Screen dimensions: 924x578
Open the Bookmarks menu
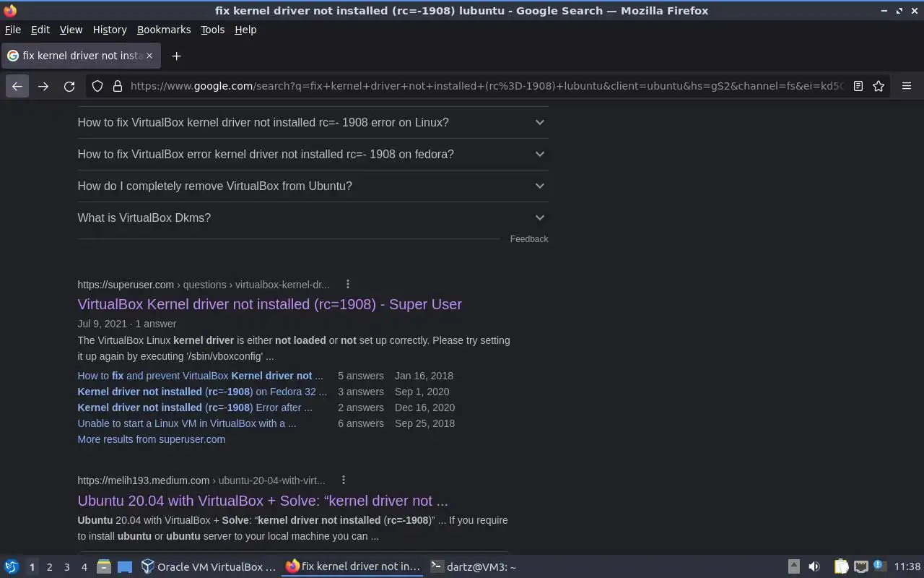pyautogui.click(x=164, y=30)
